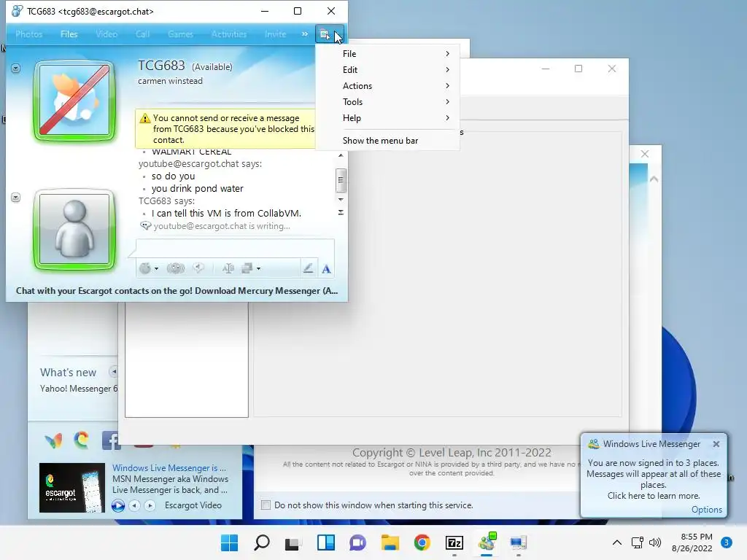747x560 pixels.
Task: Click the Facebook icon
Action: (x=111, y=440)
